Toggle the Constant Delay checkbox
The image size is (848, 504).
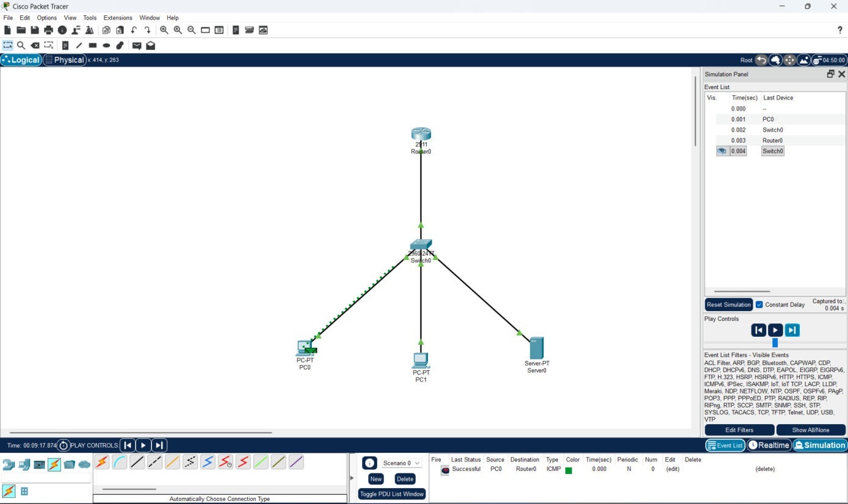pyautogui.click(x=759, y=304)
